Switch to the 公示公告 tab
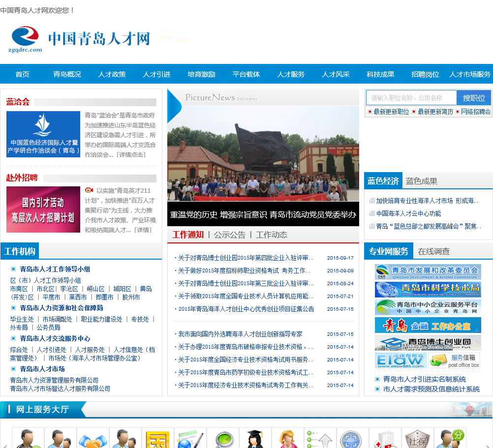This screenshot has height=448, width=493. click(229, 235)
